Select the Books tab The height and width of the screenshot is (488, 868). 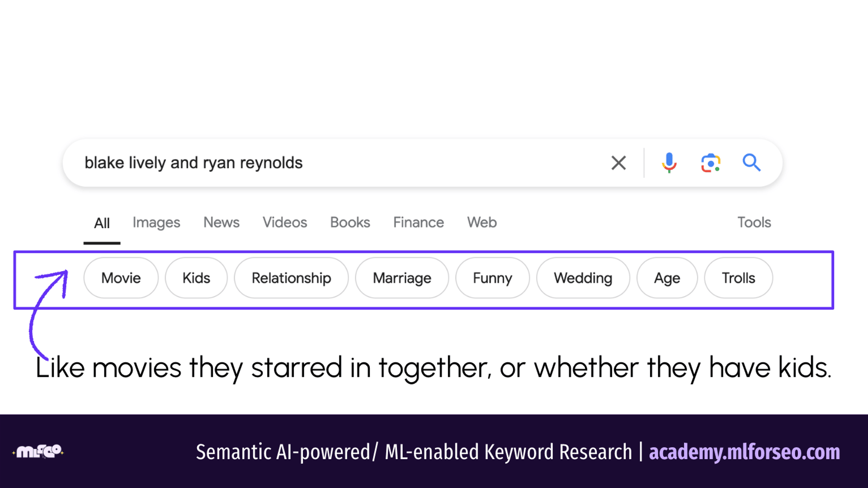(x=350, y=222)
